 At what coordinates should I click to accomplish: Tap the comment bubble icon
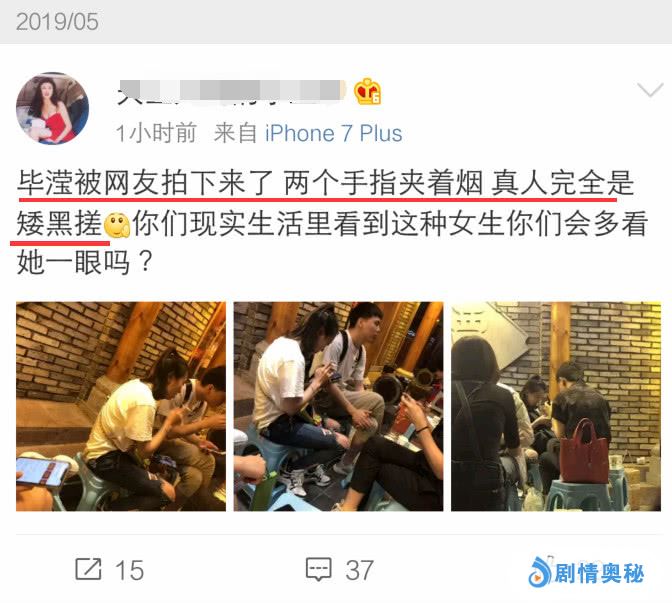(x=318, y=570)
